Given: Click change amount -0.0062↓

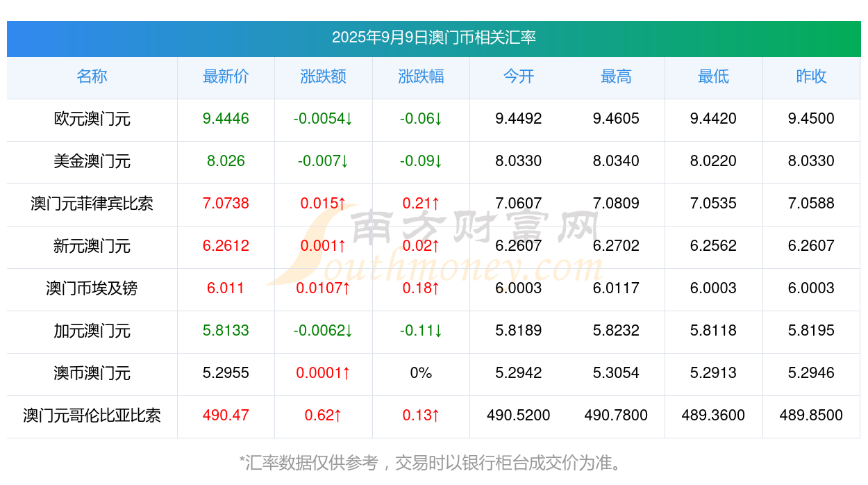Looking at the screenshot, I should [x=323, y=331].
